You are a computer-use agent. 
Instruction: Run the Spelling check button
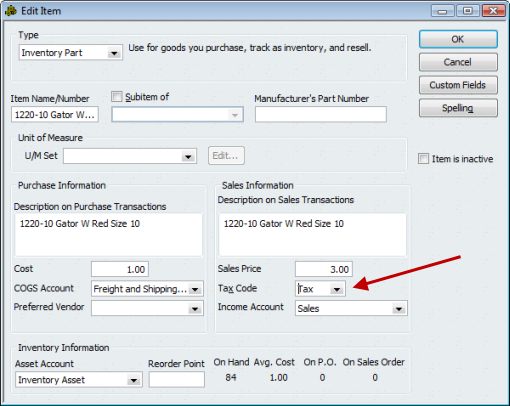point(458,108)
